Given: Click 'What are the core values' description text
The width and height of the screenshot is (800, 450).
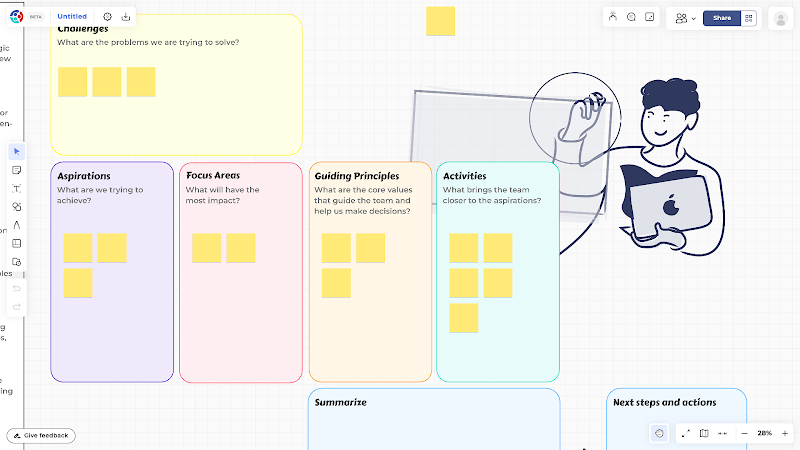Looking at the screenshot, I should click(x=363, y=200).
